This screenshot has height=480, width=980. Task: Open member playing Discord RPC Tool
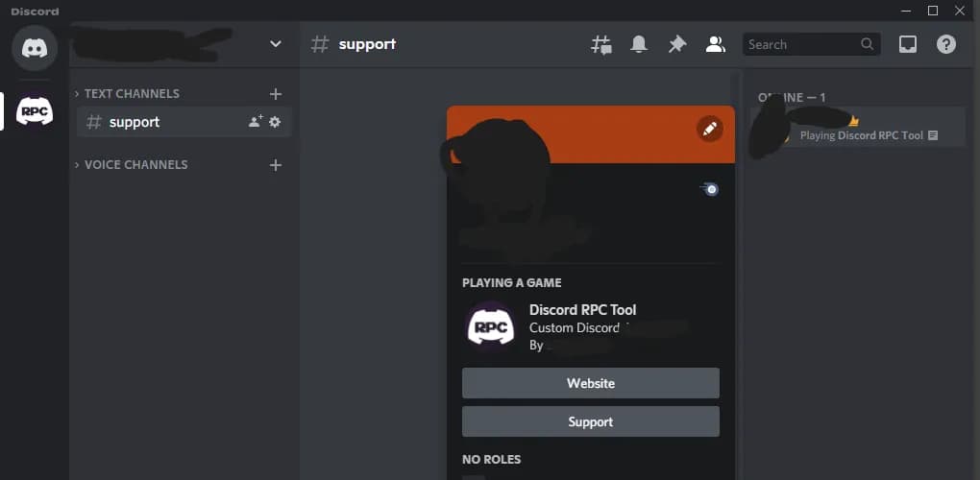pos(858,127)
